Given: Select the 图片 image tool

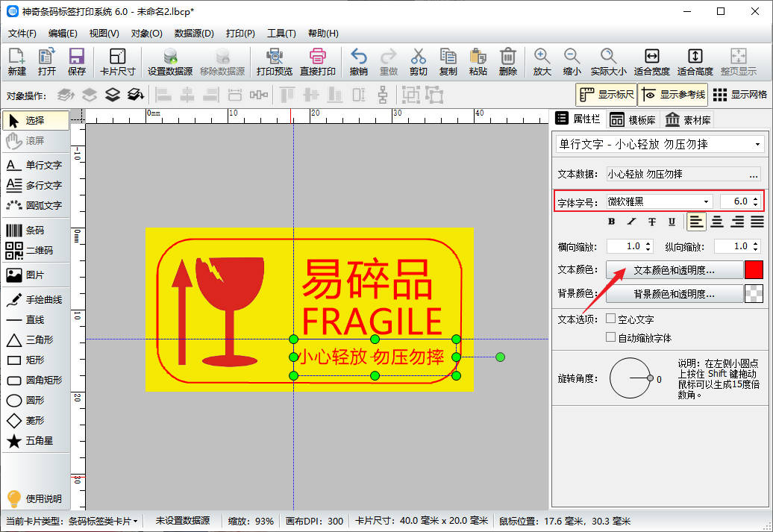Looking at the screenshot, I should pyautogui.click(x=35, y=275).
